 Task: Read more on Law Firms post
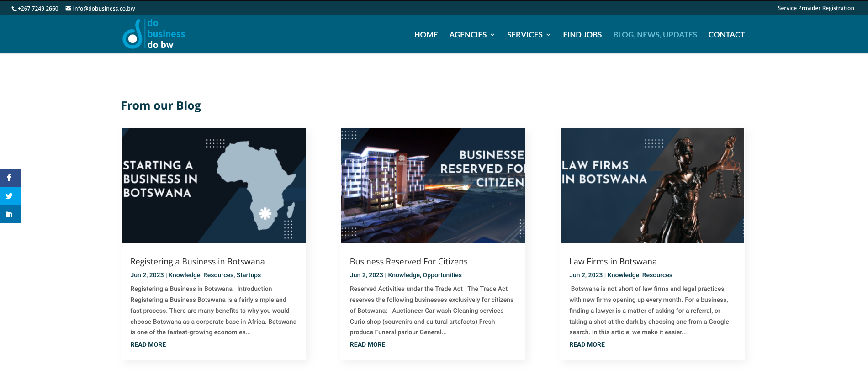(587, 344)
